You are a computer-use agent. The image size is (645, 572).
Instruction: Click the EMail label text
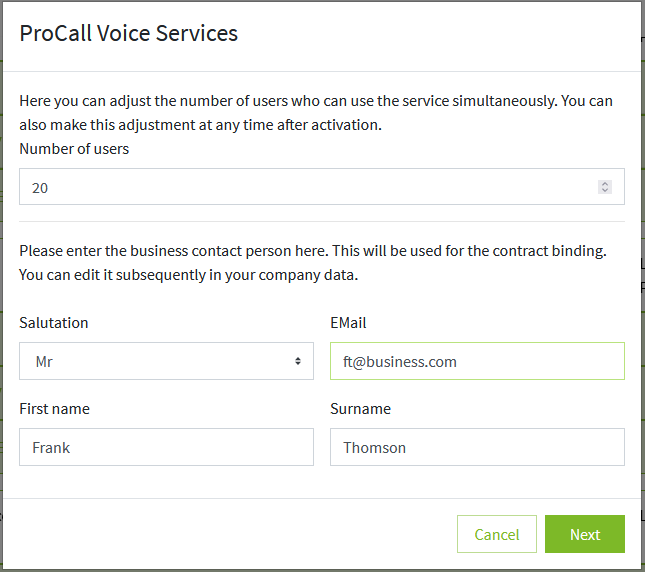349,323
